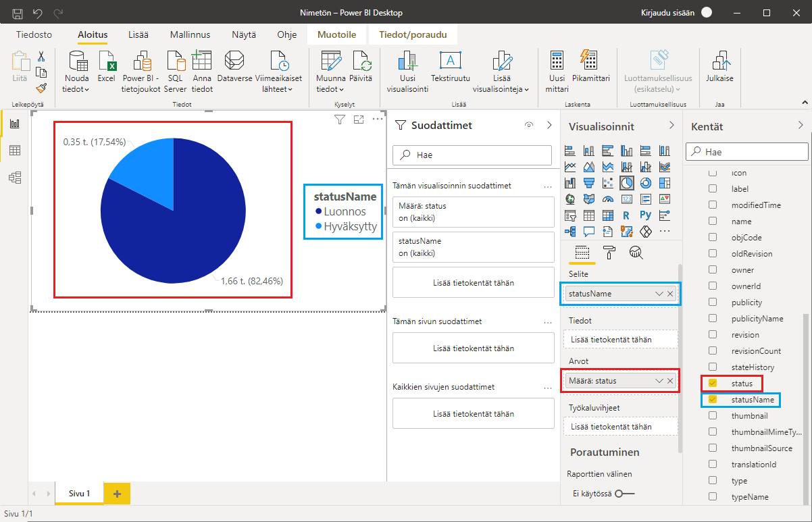Click the Suodattimet search field
The image size is (812, 522).
(x=472, y=155)
